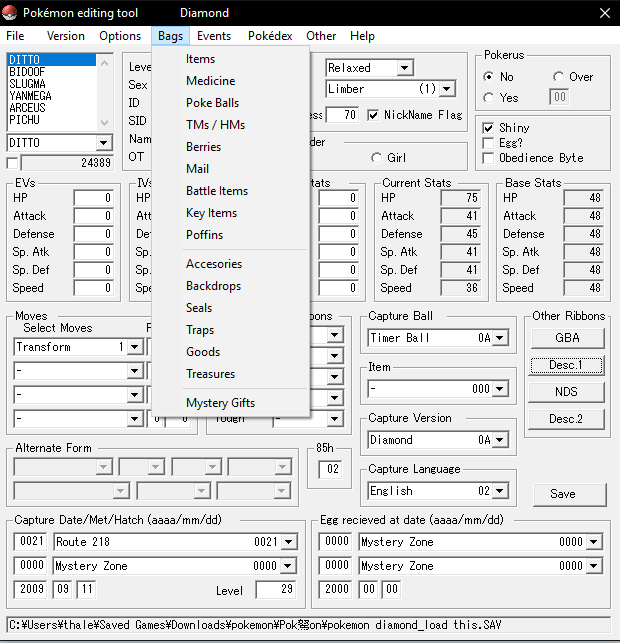Open the Capture Language dropdown
Image resolution: width=620 pixels, height=643 pixels.
coord(512,491)
